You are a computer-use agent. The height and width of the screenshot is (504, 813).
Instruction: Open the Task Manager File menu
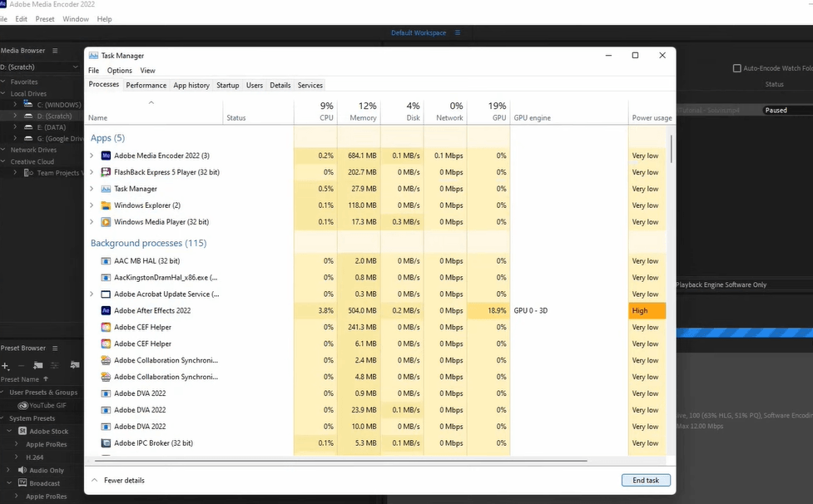pos(93,71)
